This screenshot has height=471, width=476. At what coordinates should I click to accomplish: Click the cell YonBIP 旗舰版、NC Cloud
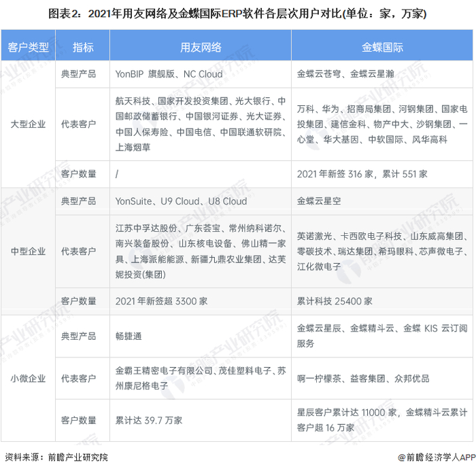pos(201,74)
